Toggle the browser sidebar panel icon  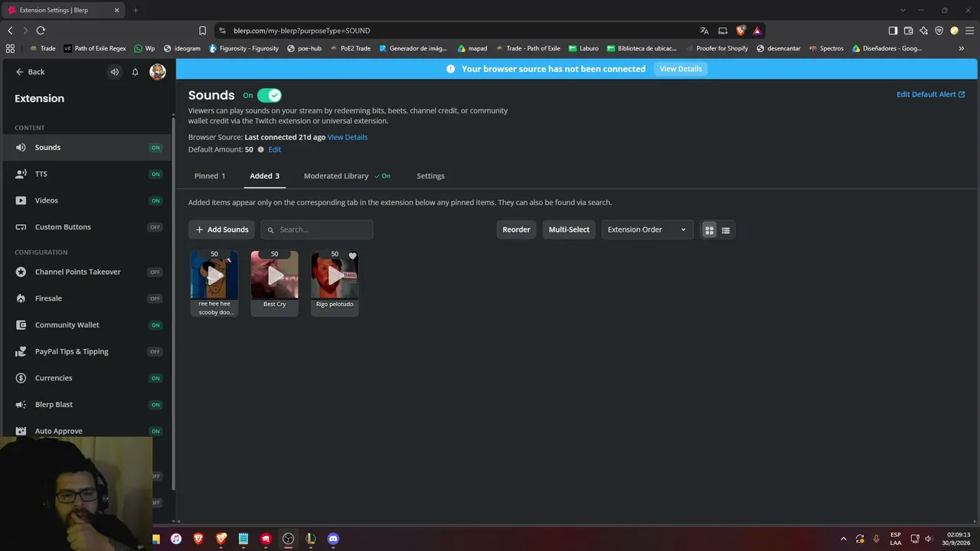pos(893,31)
